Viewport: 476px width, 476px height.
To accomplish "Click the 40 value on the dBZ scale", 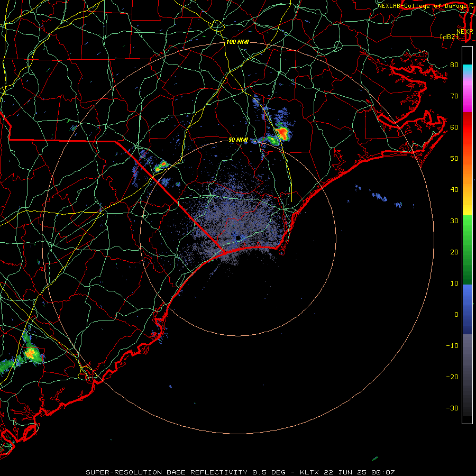I will pos(454,190).
